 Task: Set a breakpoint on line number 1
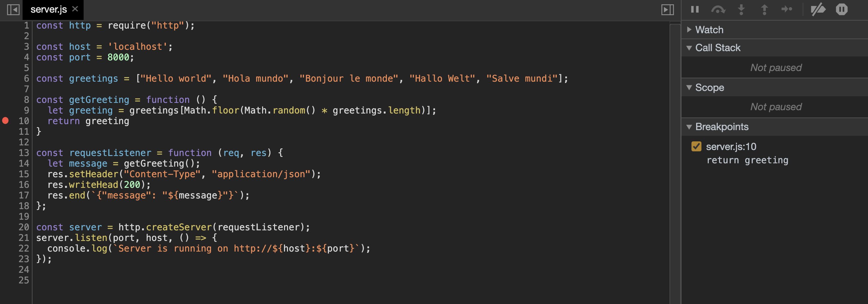(x=26, y=26)
